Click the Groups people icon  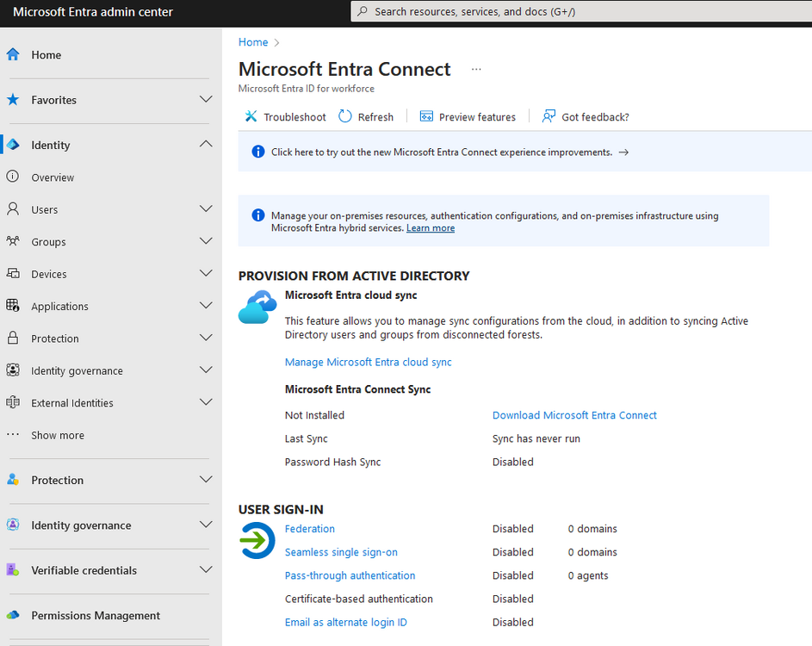(12, 241)
